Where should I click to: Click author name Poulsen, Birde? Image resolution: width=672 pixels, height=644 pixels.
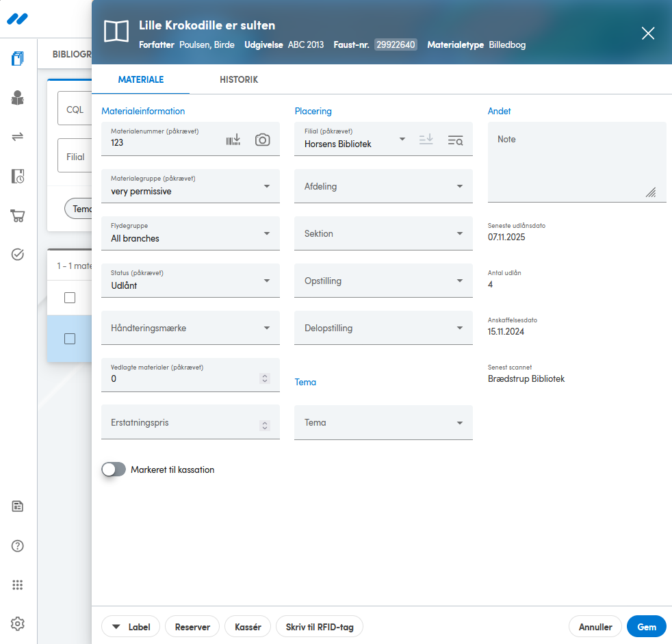(x=207, y=44)
